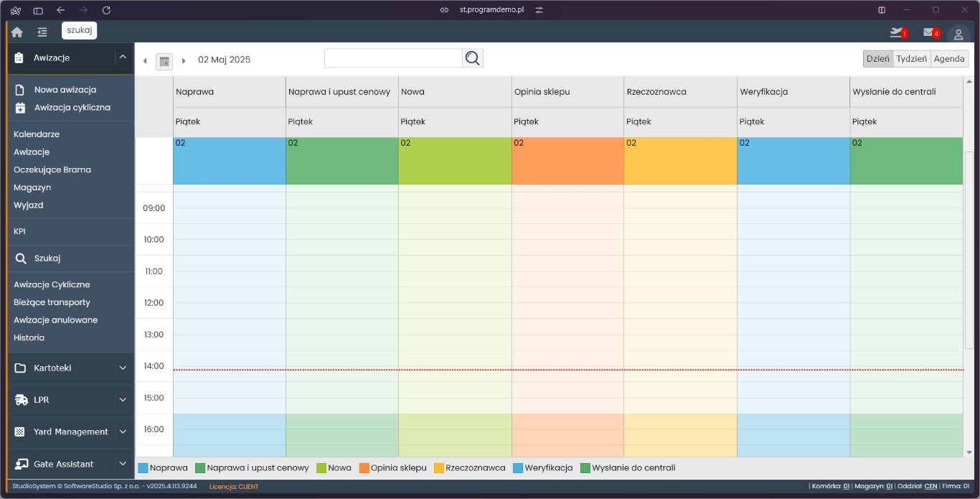Click the Weryfikacja column header
Viewport: 980px width, 499px height.
tap(793, 92)
